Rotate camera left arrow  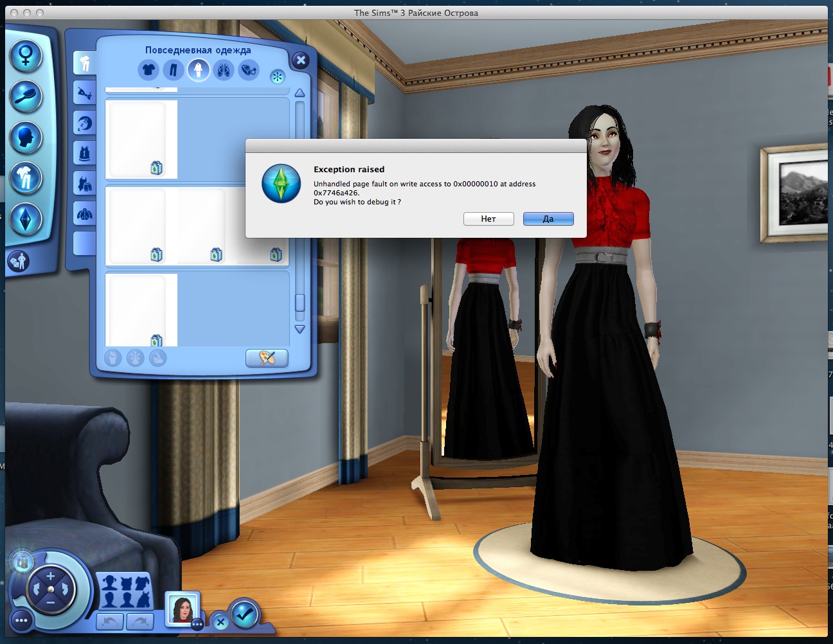37,589
